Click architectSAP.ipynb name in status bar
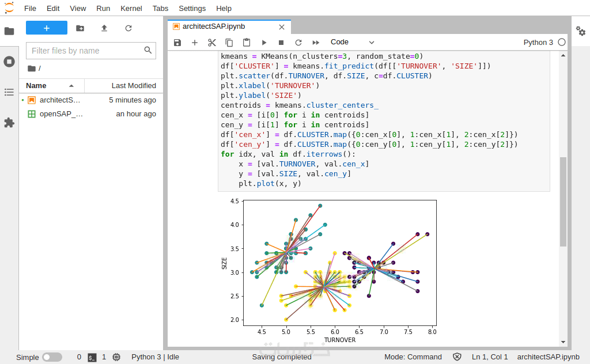 click(x=549, y=357)
